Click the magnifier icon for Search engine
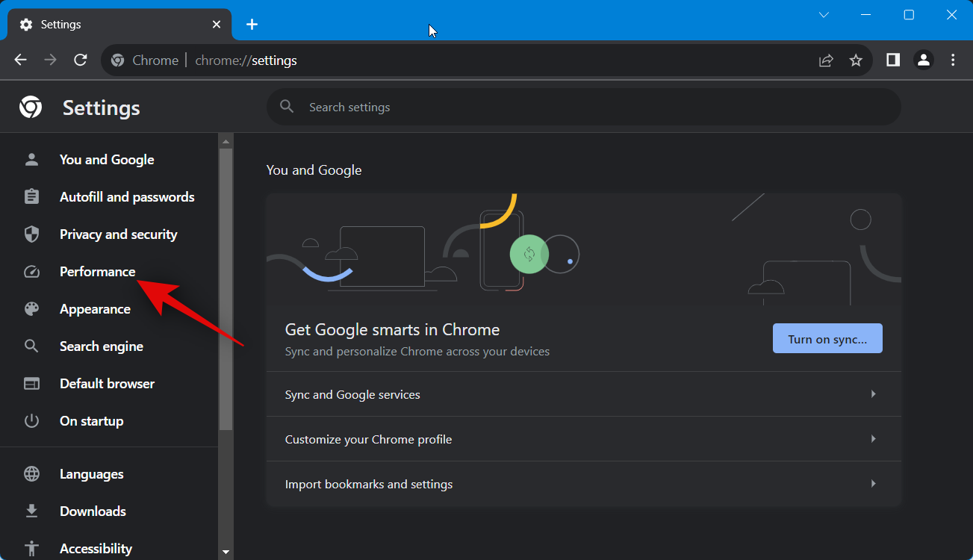This screenshot has width=973, height=560. coord(31,346)
